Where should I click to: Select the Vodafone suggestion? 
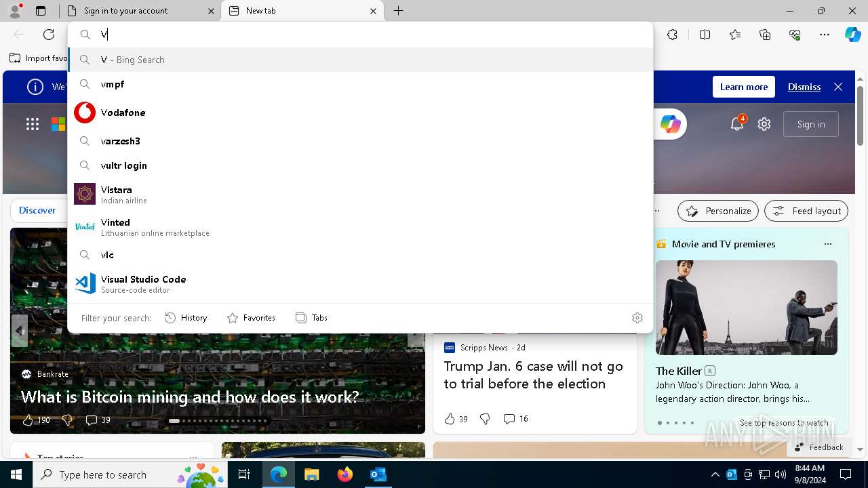[x=360, y=113]
